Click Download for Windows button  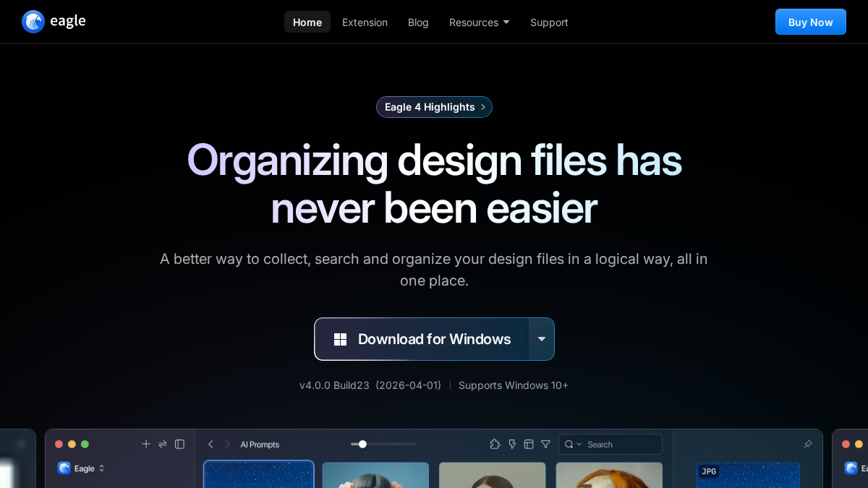(422, 339)
